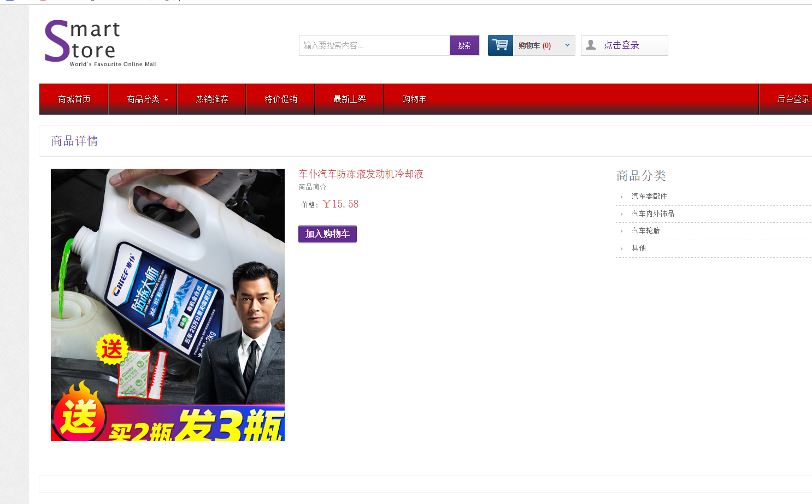Select 其他 category in sidebar
The height and width of the screenshot is (504, 812).
(x=639, y=248)
